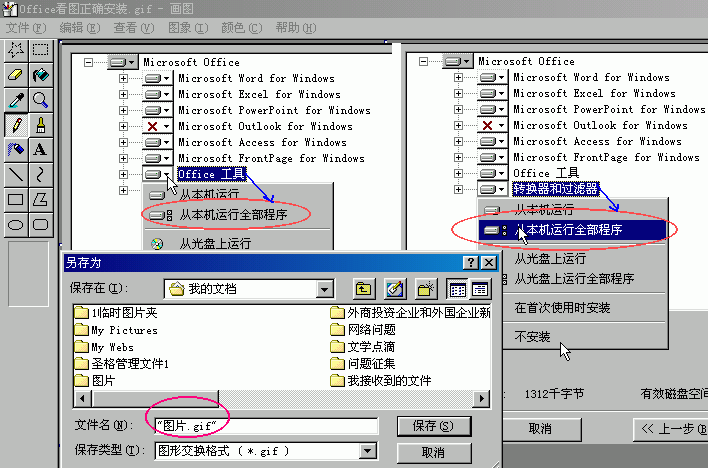Open the 文件 menu

pyautogui.click(x=26, y=28)
